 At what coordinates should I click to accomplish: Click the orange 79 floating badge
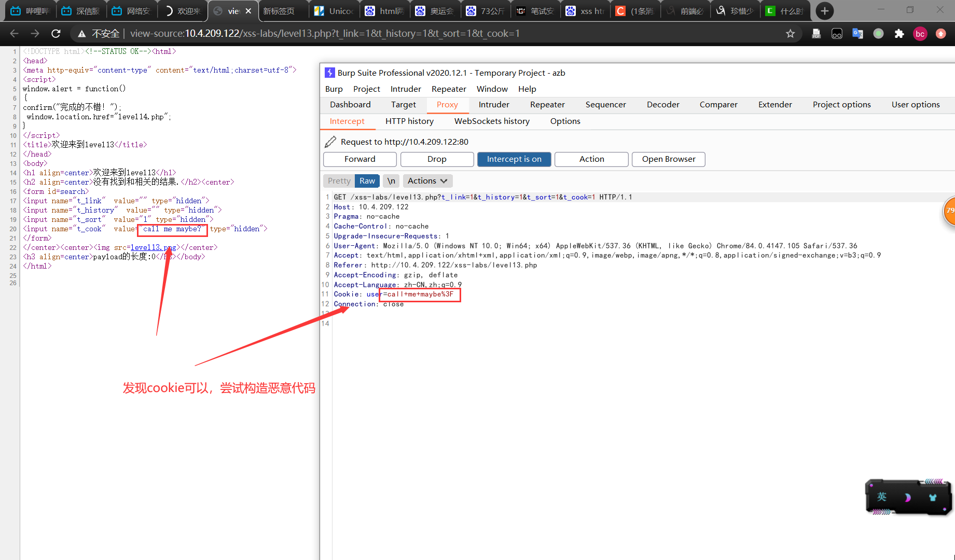pyautogui.click(x=949, y=211)
